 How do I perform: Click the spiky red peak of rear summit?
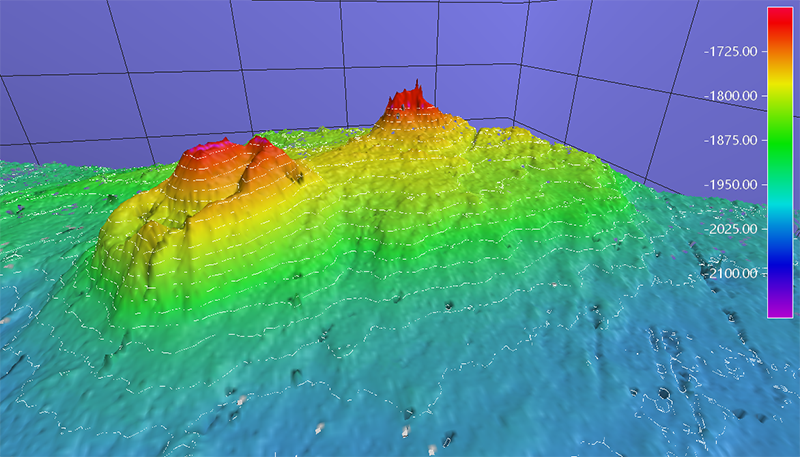point(408,100)
